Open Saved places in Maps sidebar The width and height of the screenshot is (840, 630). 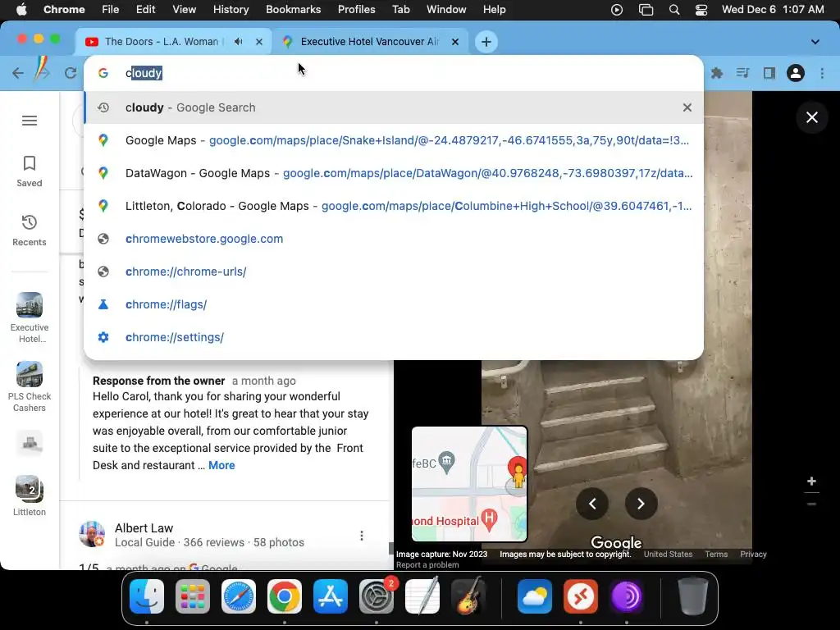pyautogui.click(x=30, y=171)
